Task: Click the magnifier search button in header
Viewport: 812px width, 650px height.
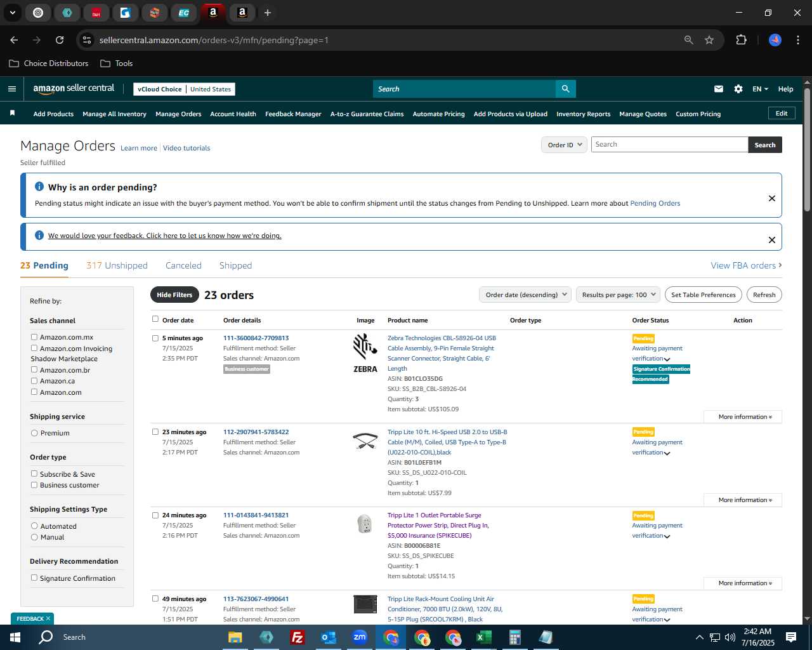Action: point(565,89)
